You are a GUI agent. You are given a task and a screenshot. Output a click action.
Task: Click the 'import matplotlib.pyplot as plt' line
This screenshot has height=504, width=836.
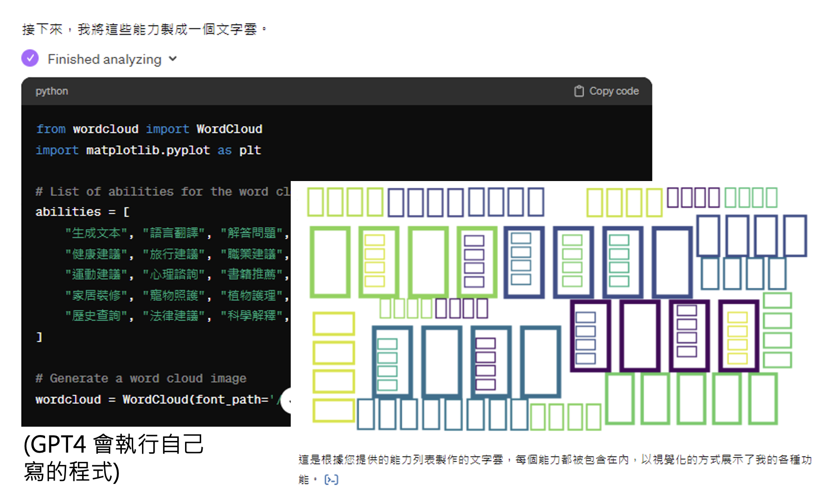click(148, 150)
